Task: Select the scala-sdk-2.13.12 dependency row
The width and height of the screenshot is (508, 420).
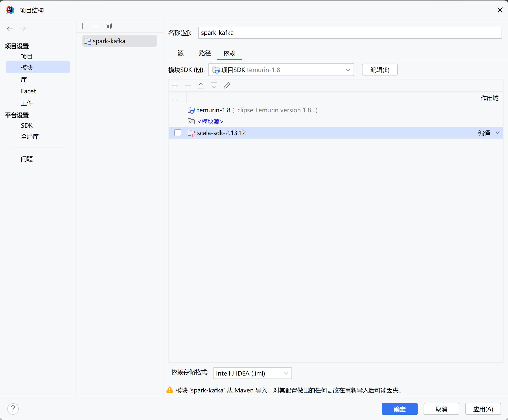Action: click(336, 133)
